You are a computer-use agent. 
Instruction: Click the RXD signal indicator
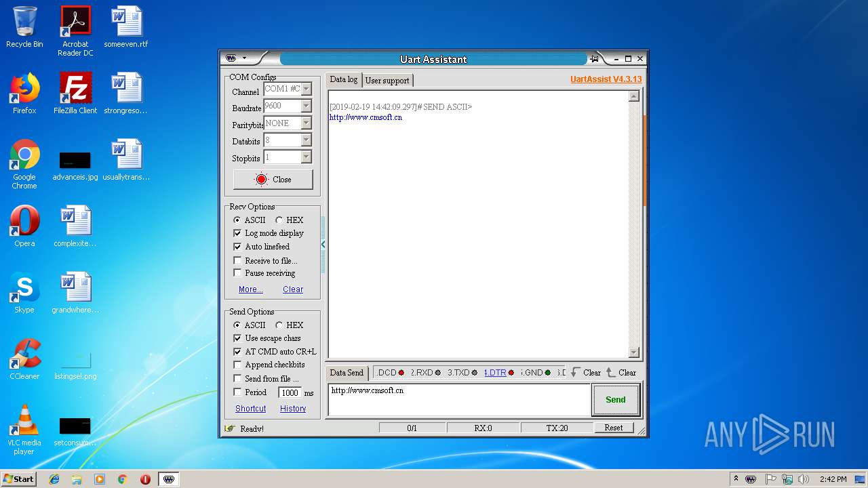tap(426, 372)
